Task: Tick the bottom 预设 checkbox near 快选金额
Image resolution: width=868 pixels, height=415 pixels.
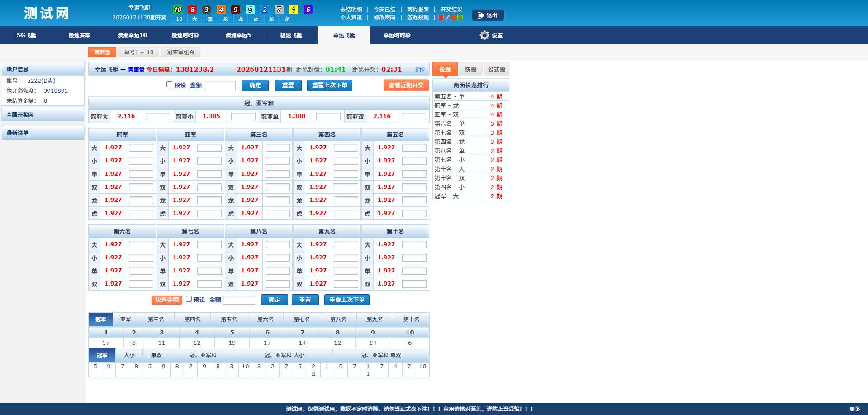Action: pyautogui.click(x=189, y=299)
